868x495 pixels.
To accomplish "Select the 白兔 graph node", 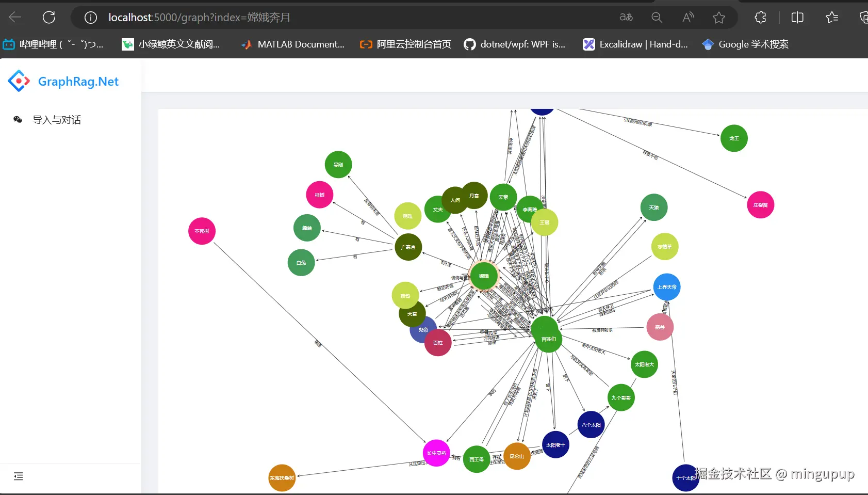I will click(x=301, y=262).
